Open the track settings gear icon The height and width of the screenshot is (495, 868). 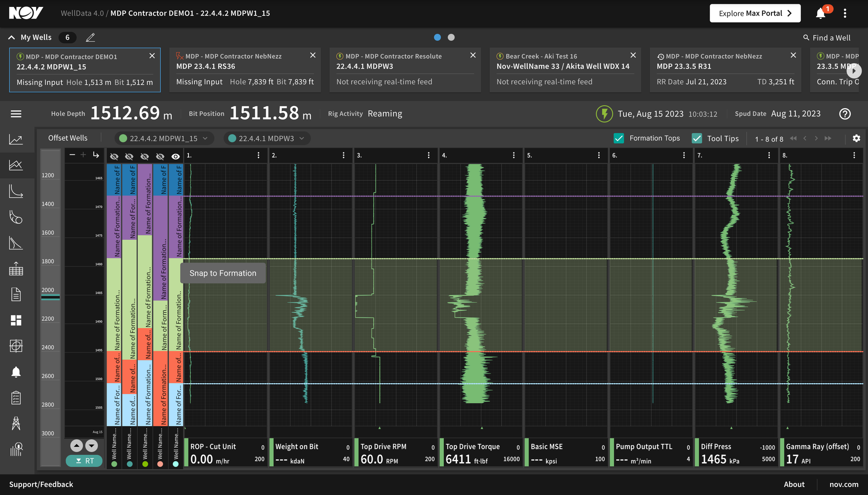(x=857, y=138)
